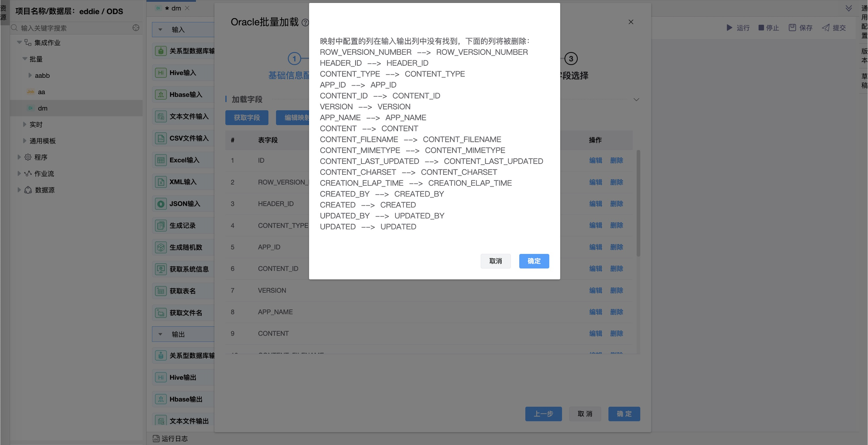The image size is (868, 445).
Task: Confirm deletion with 确定 in the alert dialog
Action: 534,261
